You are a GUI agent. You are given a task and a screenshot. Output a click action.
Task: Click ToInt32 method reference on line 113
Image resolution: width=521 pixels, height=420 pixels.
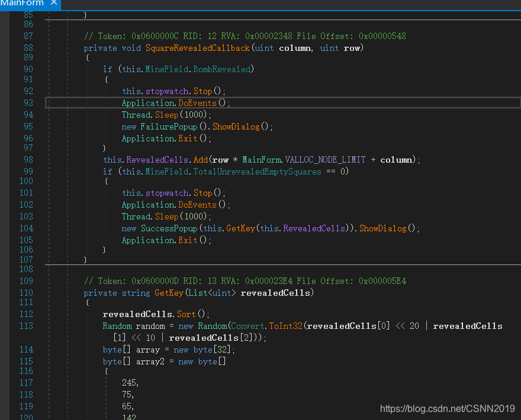point(286,326)
